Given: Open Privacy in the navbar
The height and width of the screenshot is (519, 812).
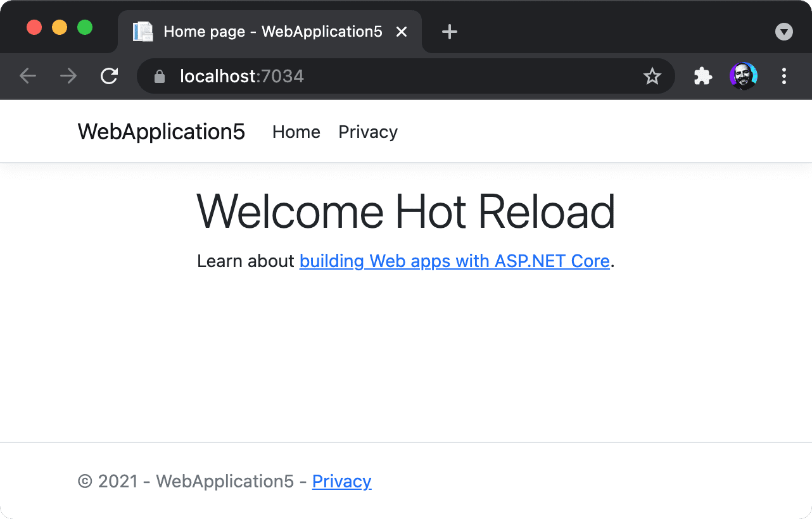Looking at the screenshot, I should (x=368, y=132).
